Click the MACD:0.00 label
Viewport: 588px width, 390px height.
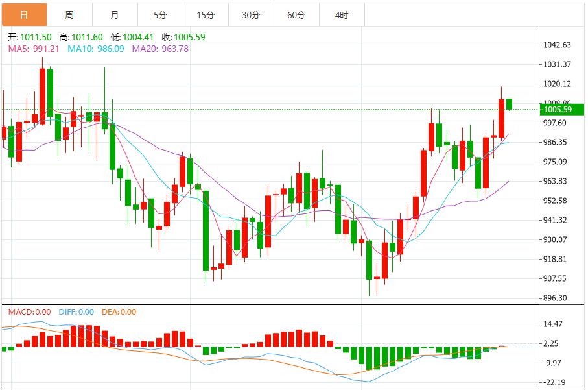click(x=30, y=312)
